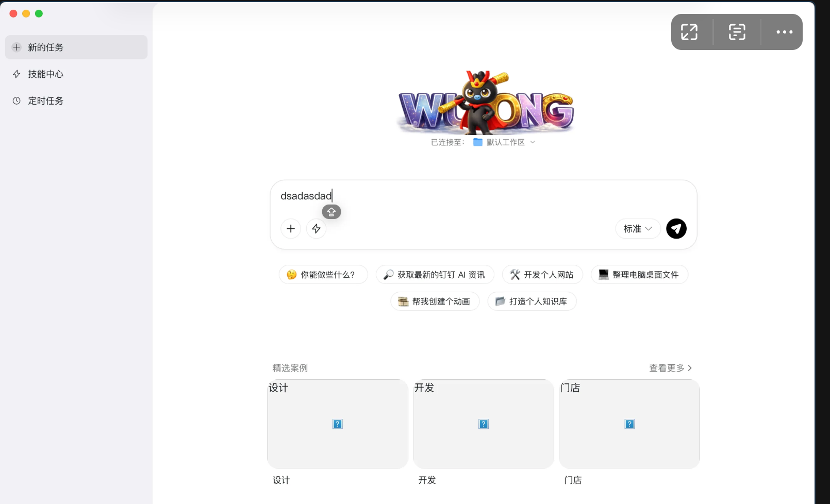This screenshot has height=504, width=830.
Task: Click the 帮我创建个动画 suggestion chip
Action: click(435, 301)
